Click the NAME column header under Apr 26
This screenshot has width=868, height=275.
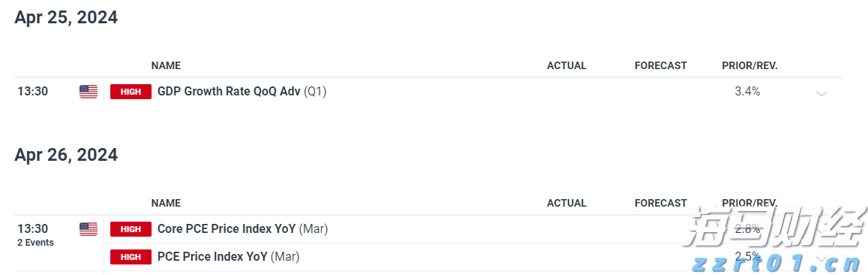pyautogui.click(x=166, y=203)
